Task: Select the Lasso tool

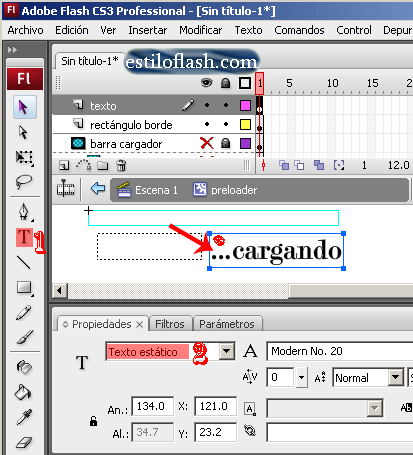Action: [24, 182]
